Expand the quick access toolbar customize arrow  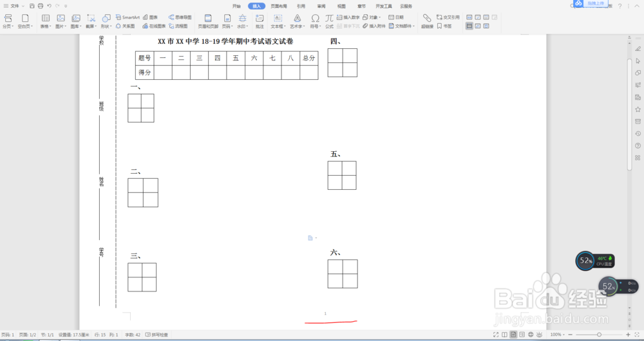[66, 6]
